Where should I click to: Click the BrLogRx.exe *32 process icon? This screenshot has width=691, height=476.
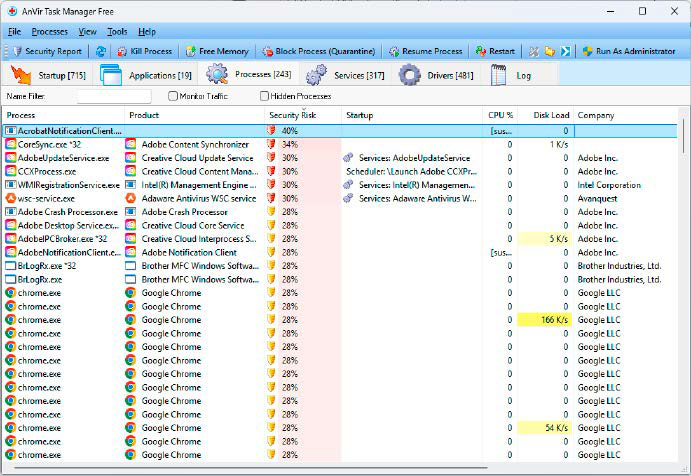[11, 266]
